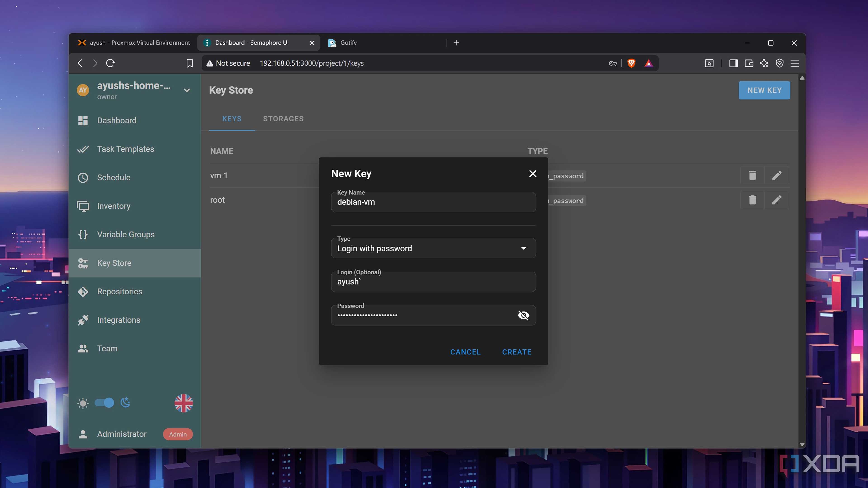
Task: Open Brave Rewards triangle icon
Action: [648, 63]
